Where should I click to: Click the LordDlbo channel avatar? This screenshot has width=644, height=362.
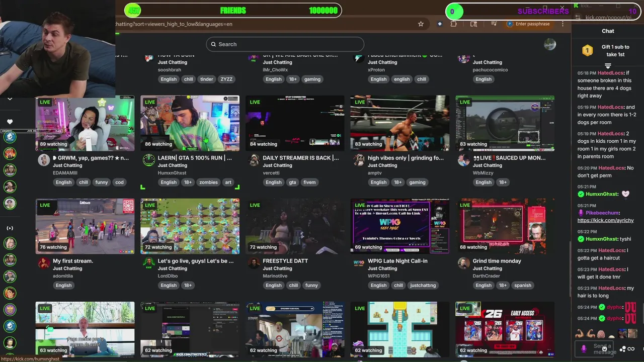point(149,263)
